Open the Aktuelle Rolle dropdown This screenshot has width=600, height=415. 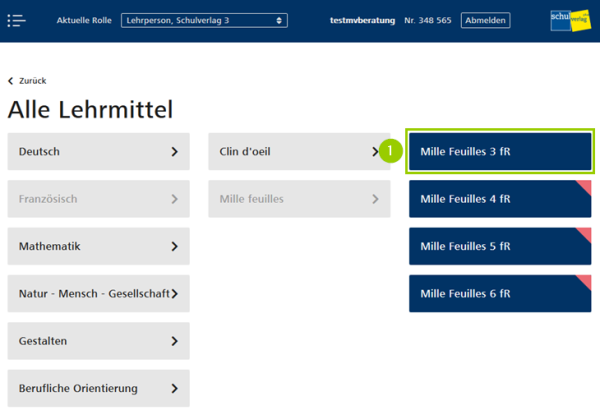click(x=204, y=20)
